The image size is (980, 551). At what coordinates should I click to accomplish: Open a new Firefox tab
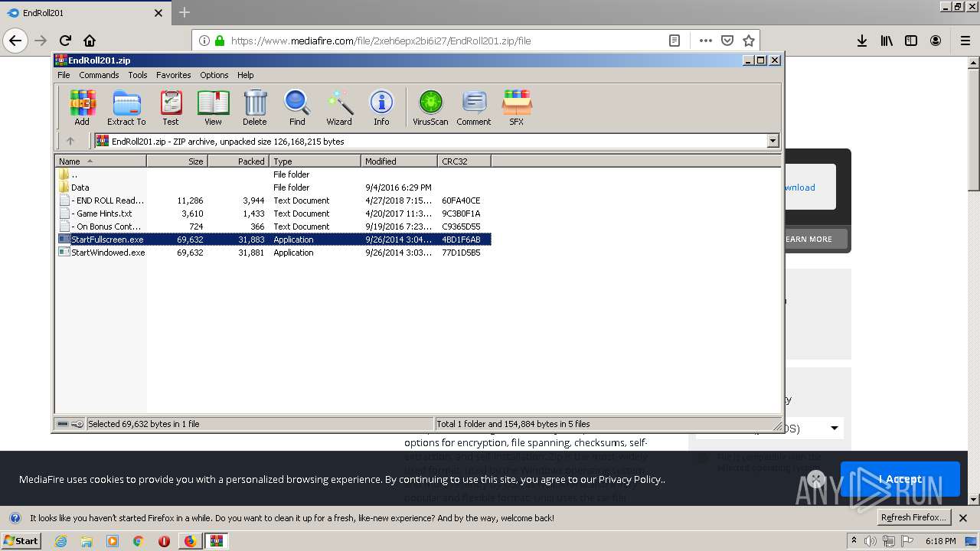pos(185,13)
